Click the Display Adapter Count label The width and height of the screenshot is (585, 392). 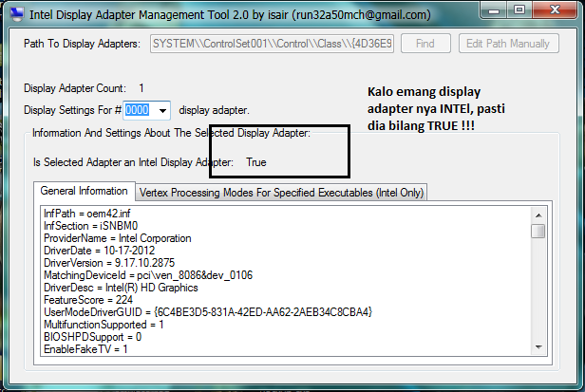point(75,88)
